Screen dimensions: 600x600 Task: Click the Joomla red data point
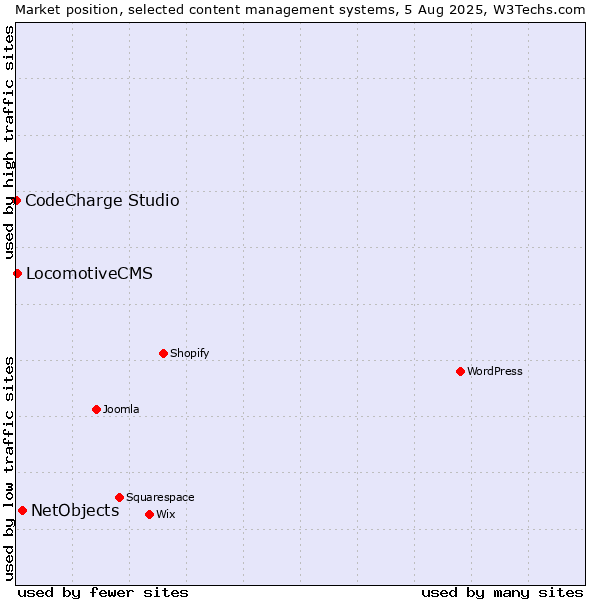pos(96,409)
